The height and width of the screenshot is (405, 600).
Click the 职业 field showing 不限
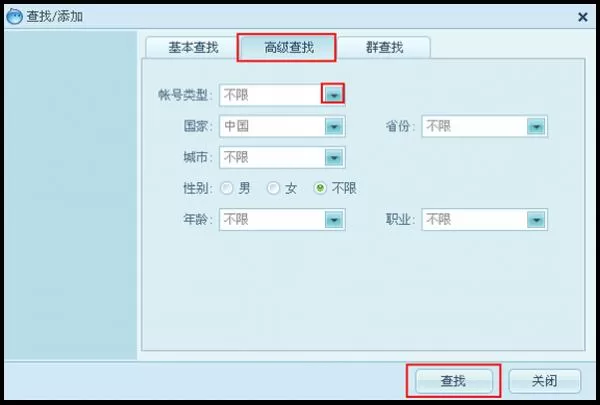coord(484,219)
